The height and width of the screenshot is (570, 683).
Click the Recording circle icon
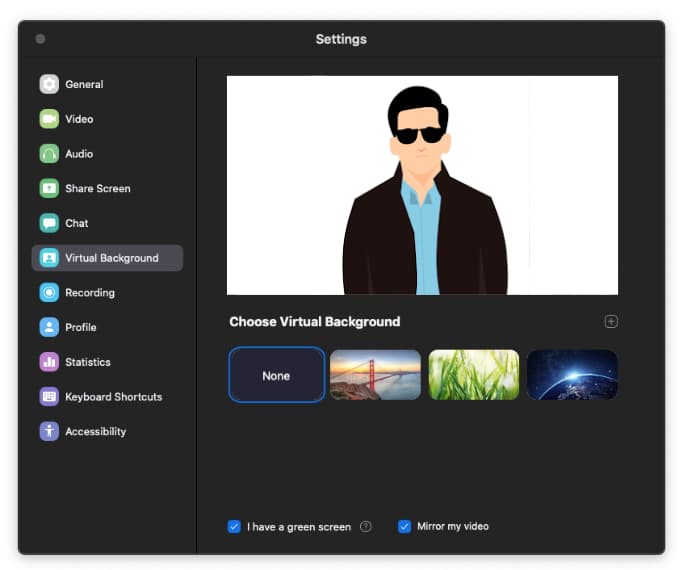pos(49,292)
